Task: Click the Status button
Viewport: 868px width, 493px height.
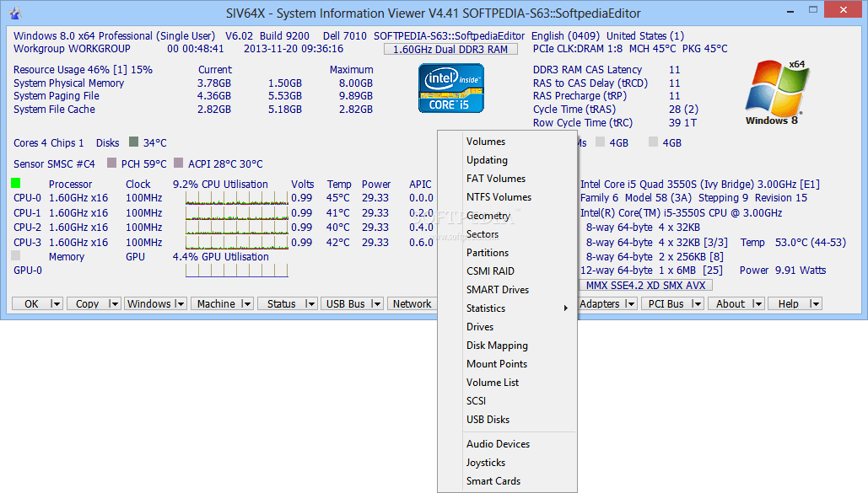Action: pyautogui.click(x=281, y=303)
